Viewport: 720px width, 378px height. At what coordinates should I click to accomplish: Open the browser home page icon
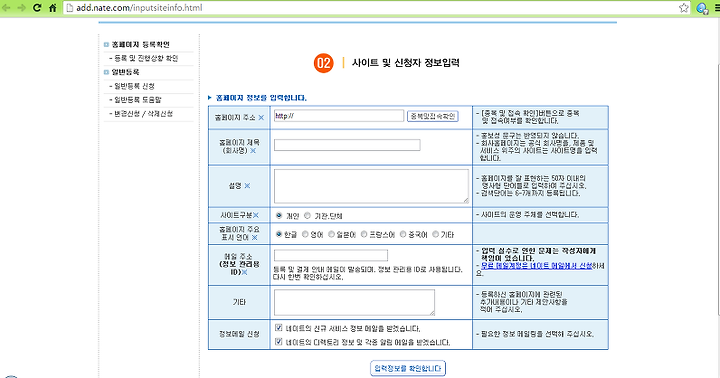(53, 8)
